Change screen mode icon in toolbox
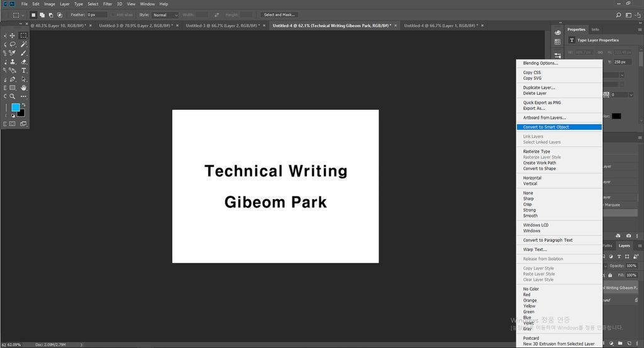Image resolution: width=644 pixels, height=348 pixels. [23, 124]
